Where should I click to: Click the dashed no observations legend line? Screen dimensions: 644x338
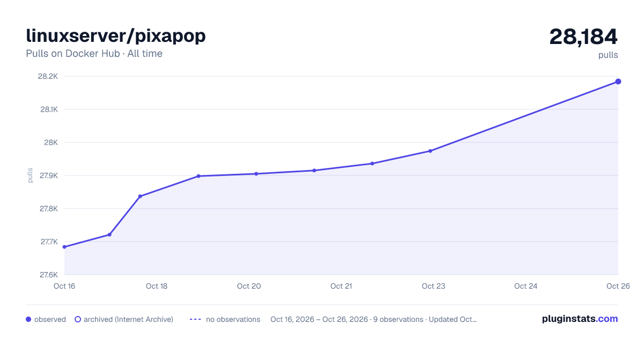click(195, 319)
